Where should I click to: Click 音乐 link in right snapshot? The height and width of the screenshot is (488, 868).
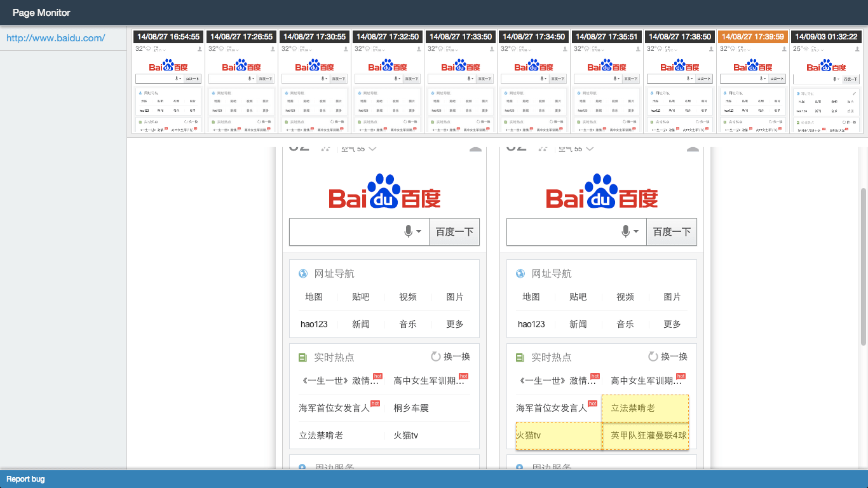coord(625,324)
